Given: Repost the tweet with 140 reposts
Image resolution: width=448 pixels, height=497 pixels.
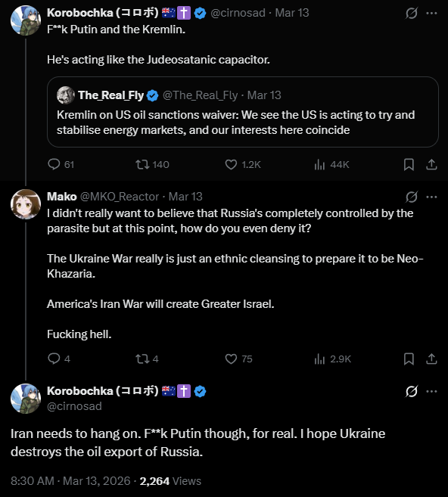Looking at the screenshot, I should click(x=153, y=164).
